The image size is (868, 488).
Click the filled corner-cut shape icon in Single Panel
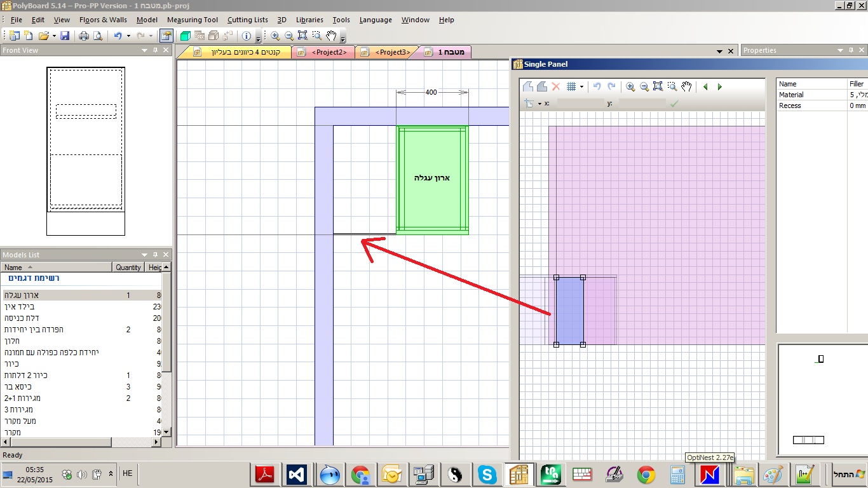(541, 86)
